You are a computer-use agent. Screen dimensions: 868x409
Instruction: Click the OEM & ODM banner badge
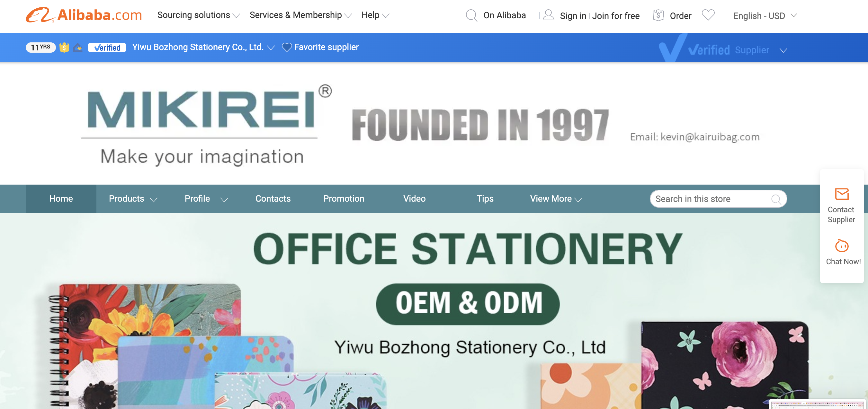coord(467,304)
